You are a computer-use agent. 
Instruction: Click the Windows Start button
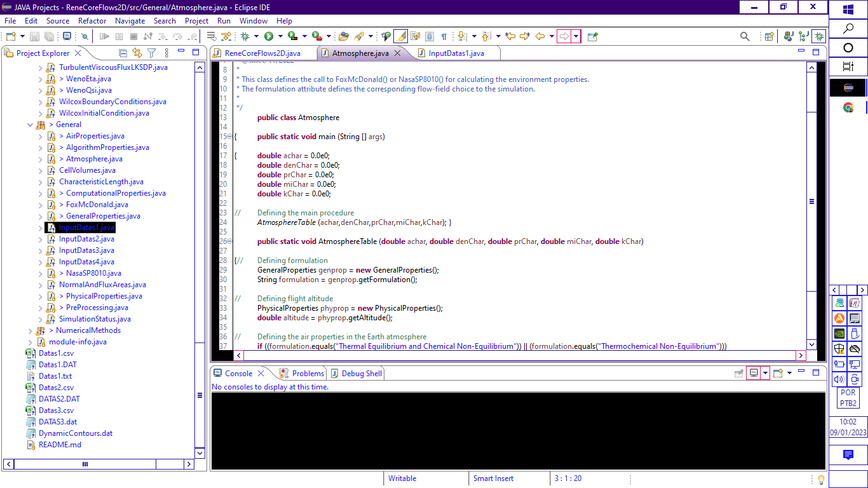(x=848, y=10)
